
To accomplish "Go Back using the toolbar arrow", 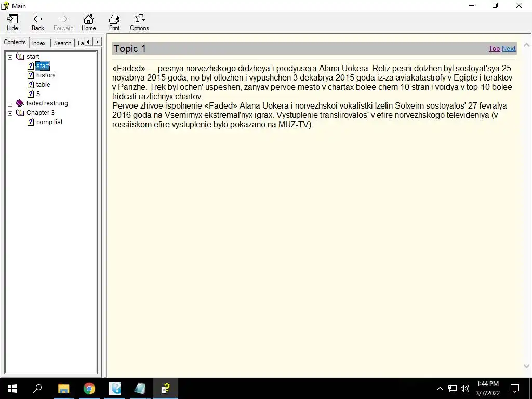I will click(37, 23).
